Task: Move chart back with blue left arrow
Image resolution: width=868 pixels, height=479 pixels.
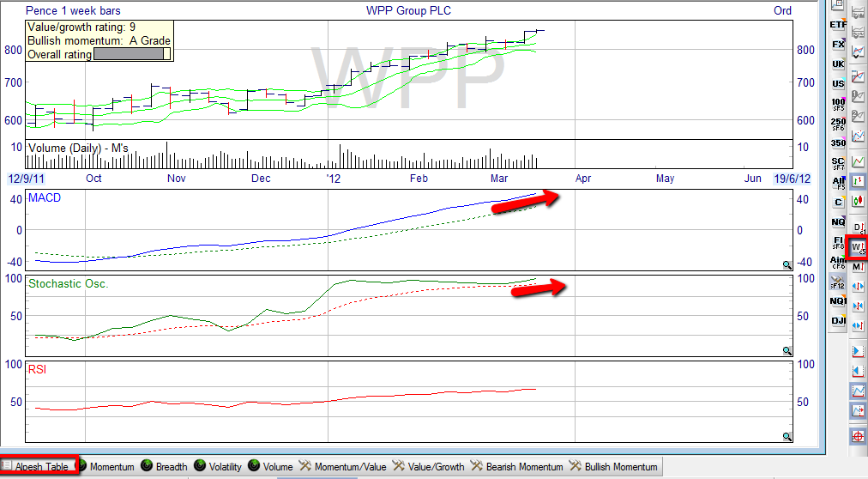Action: tap(858, 371)
